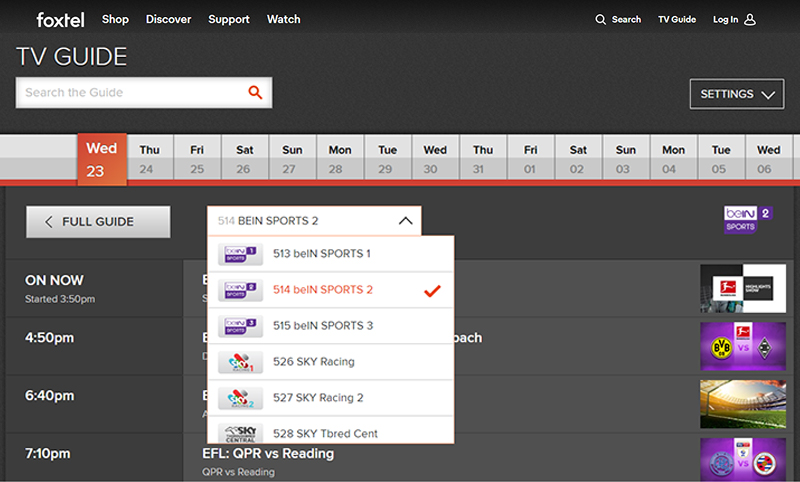
Task: Click the beIN SPORTS 2 logo at top right
Action: pyautogui.click(x=748, y=219)
